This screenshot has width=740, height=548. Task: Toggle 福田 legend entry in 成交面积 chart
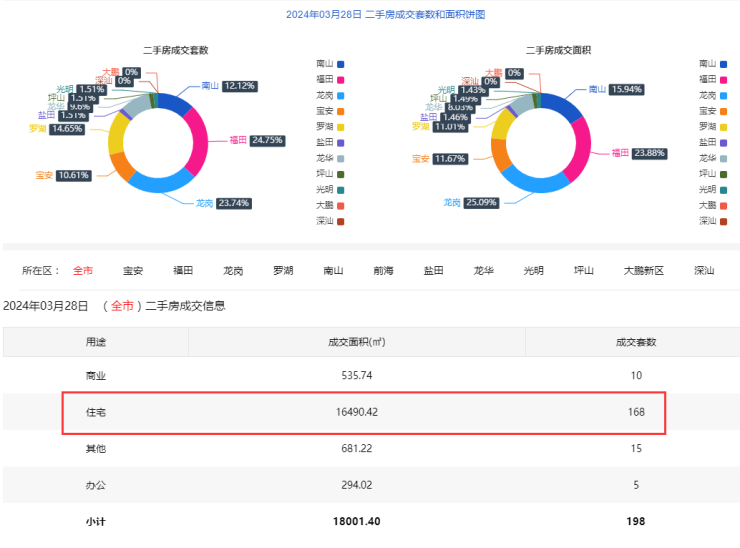point(714,79)
